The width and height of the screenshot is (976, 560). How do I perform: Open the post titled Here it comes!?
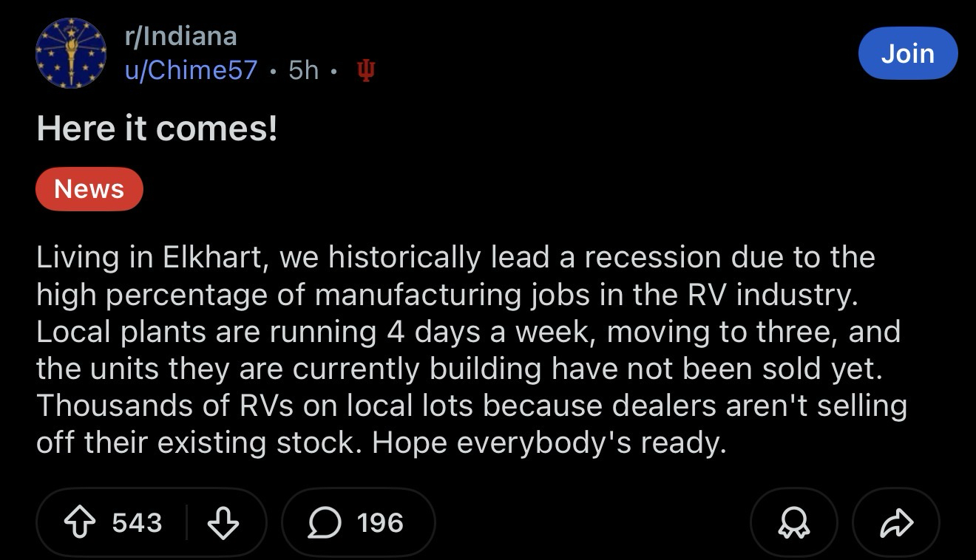[157, 129]
